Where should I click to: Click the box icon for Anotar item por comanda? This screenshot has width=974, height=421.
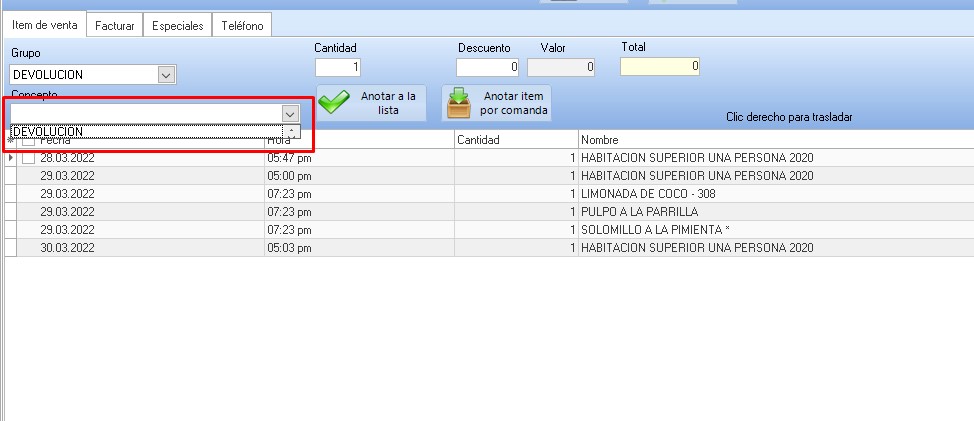(x=459, y=103)
